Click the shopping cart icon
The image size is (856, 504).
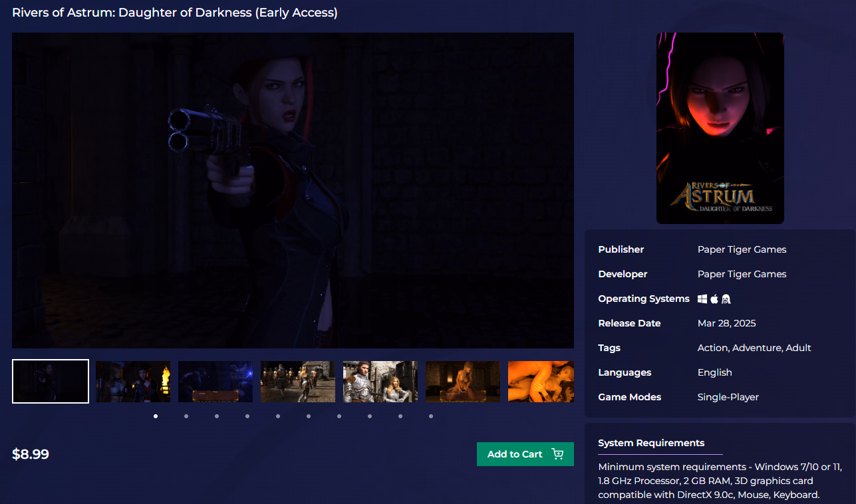click(x=557, y=454)
